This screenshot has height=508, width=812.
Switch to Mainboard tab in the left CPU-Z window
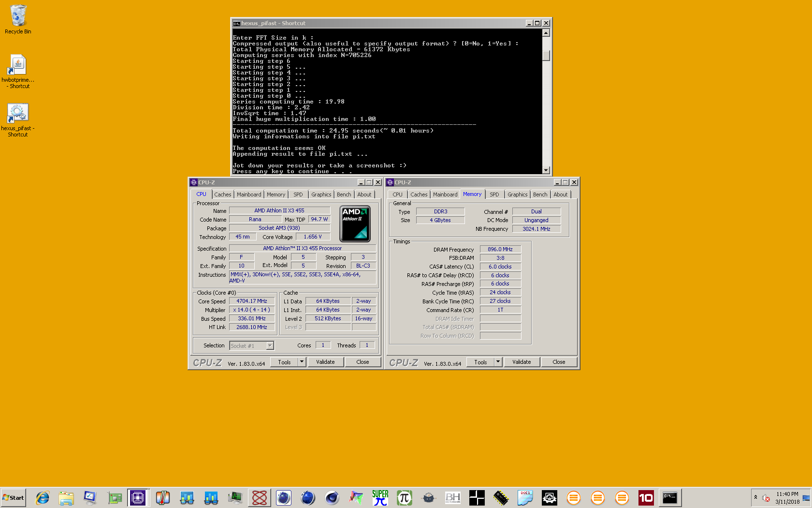tap(249, 194)
